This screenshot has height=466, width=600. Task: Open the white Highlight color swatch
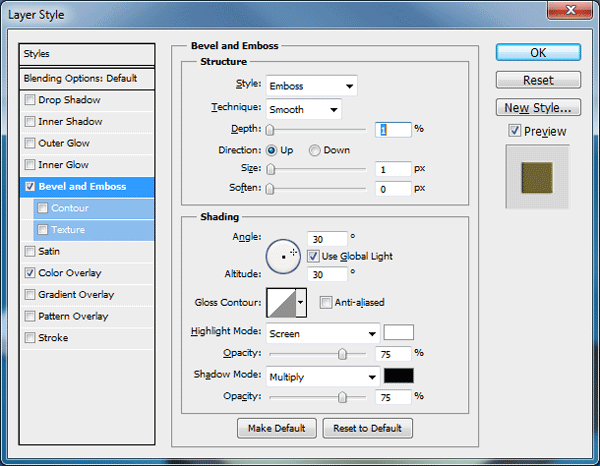point(399,332)
